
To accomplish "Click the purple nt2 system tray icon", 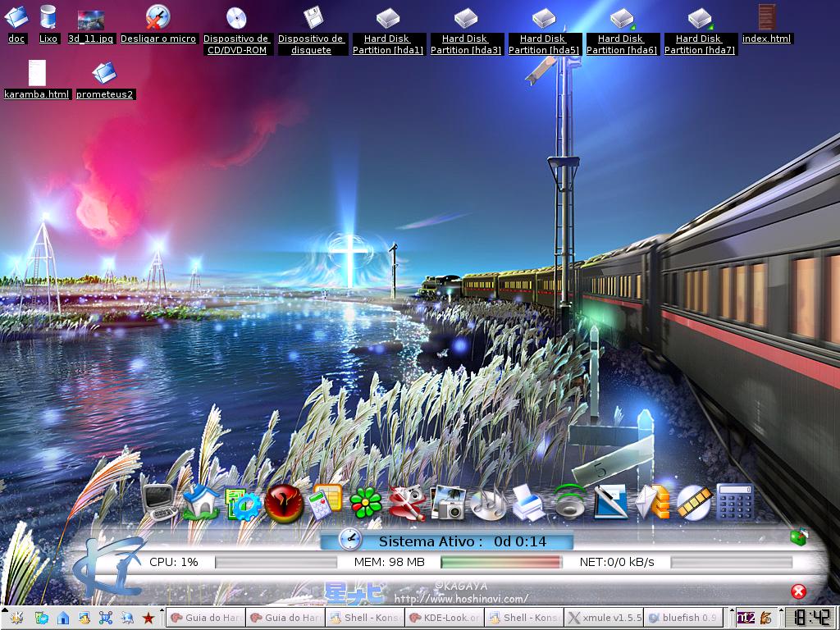I will click(745, 618).
